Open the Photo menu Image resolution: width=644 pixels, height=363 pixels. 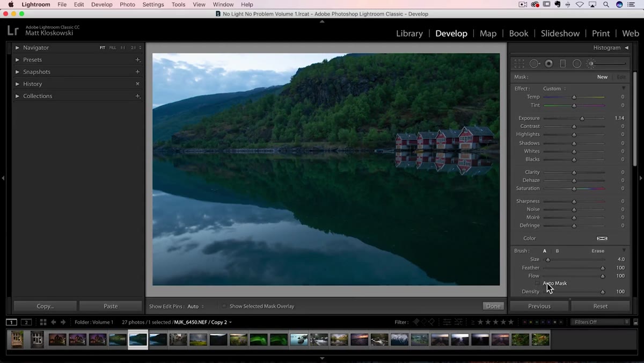pos(127,4)
